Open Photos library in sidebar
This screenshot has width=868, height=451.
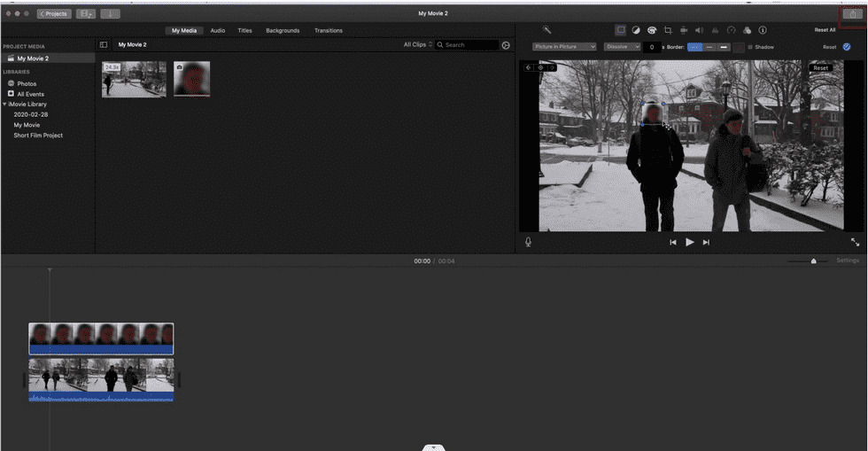point(27,83)
